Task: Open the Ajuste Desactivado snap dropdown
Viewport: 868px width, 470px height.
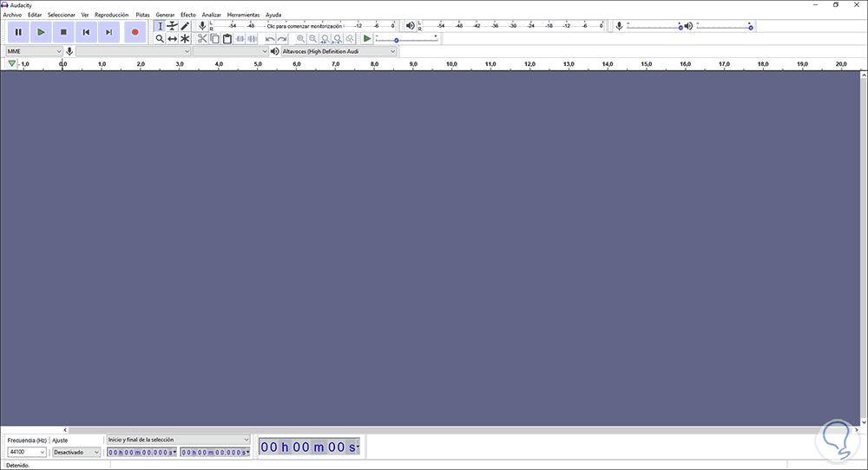Action: pyautogui.click(x=76, y=453)
